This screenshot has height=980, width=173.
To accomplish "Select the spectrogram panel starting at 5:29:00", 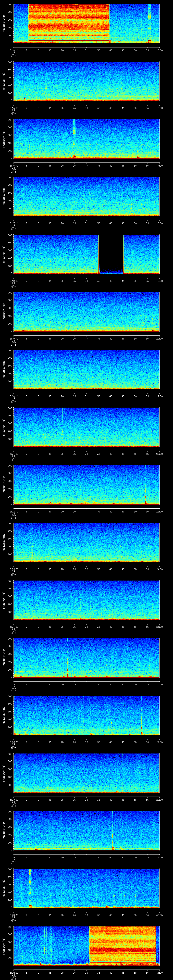I will (86, 888).
